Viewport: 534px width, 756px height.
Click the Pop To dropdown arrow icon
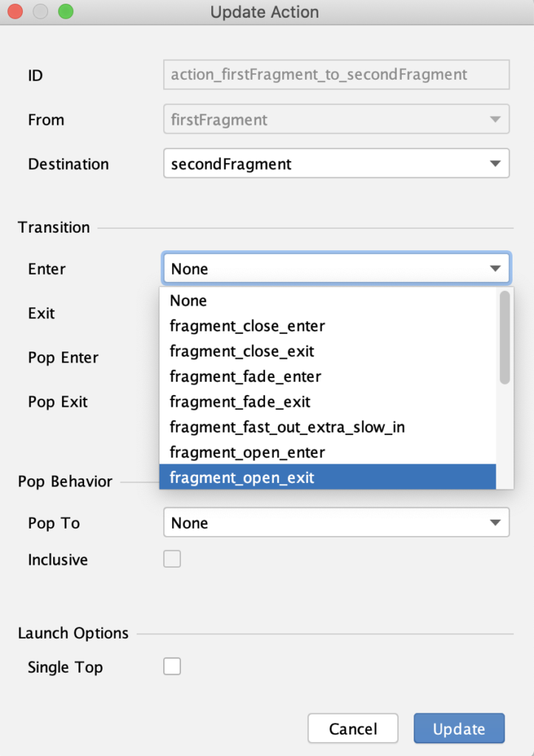click(x=495, y=523)
